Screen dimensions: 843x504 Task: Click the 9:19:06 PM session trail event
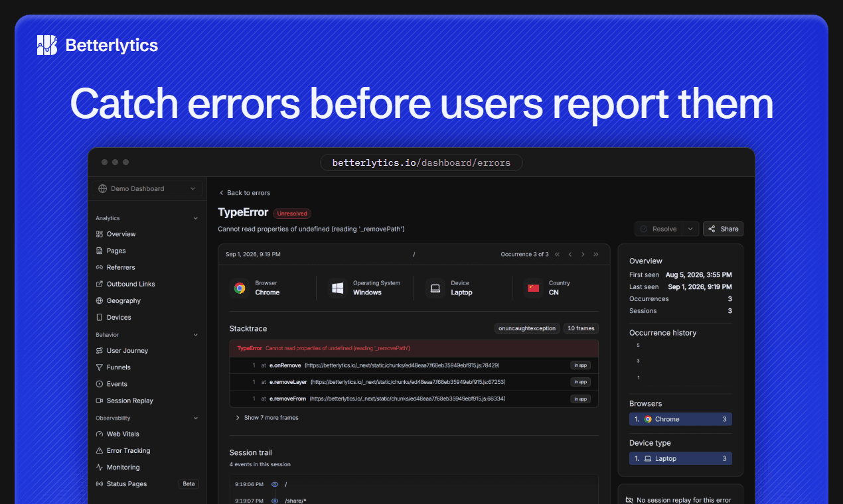(414, 485)
